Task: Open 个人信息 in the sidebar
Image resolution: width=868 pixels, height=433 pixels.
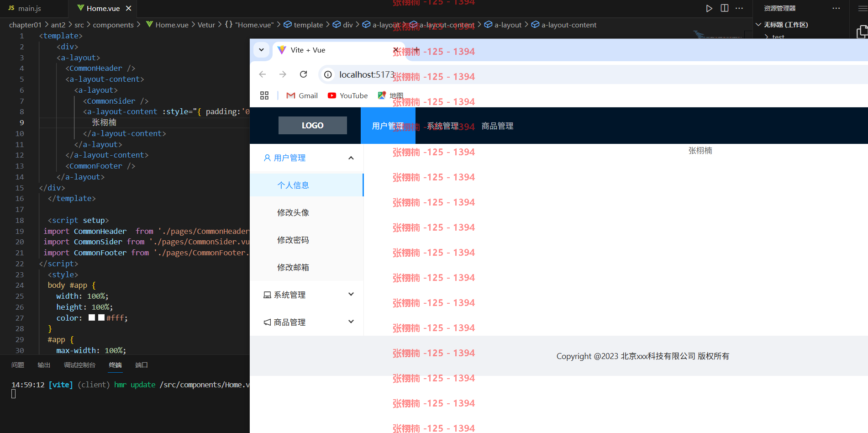Action: click(x=306, y=185)
